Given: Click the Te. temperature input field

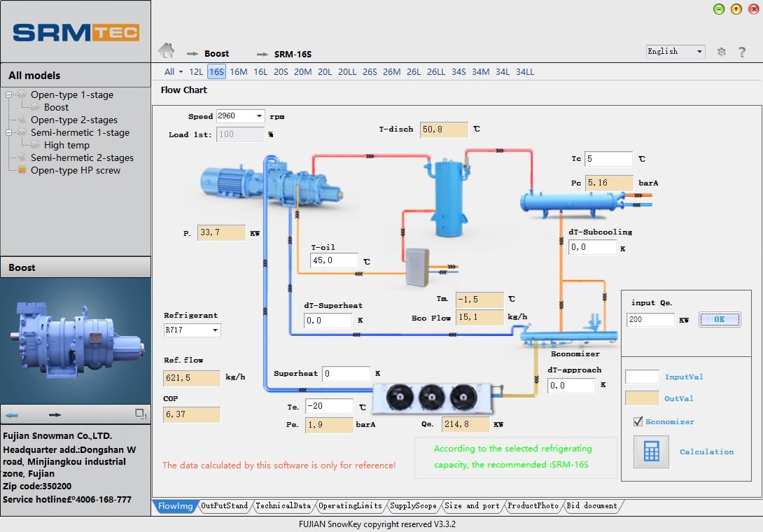Looking at the screenshot, I should coord(329,406).
